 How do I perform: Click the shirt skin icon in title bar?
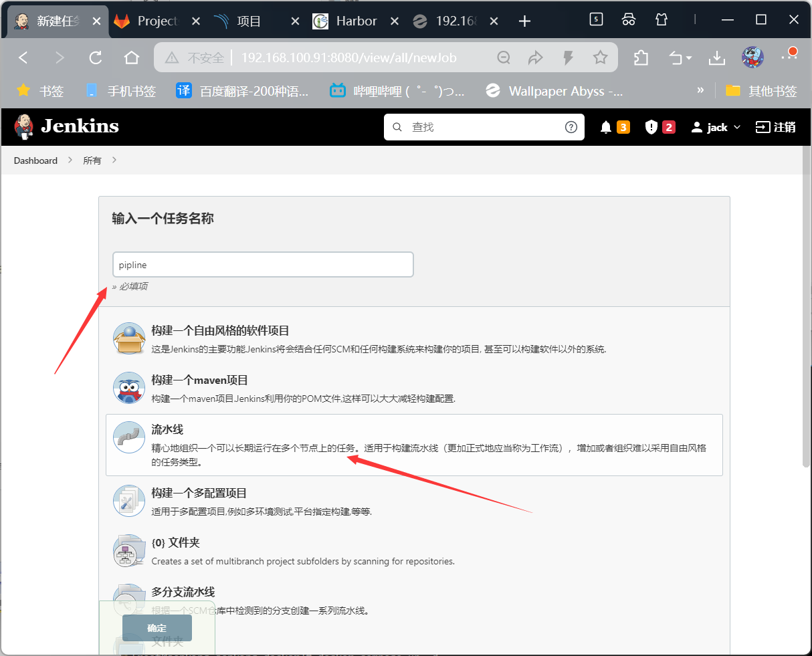[x=662, y=19]
